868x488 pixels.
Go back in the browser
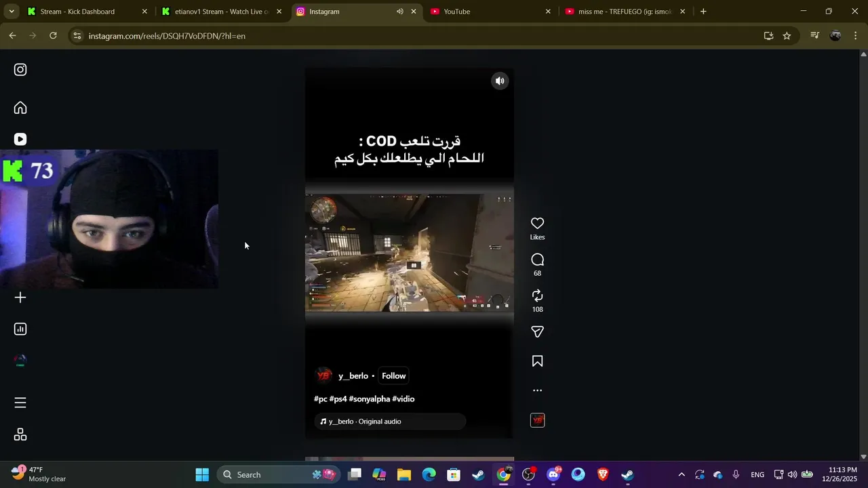pyautogui.click(x=12, y=36)
